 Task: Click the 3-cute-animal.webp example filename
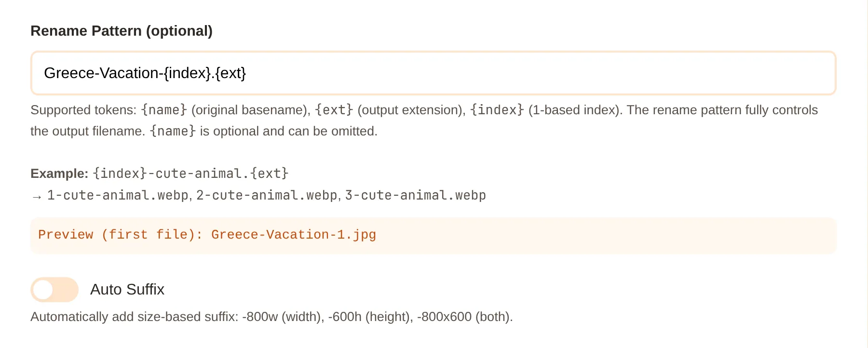tap(415, 195)
